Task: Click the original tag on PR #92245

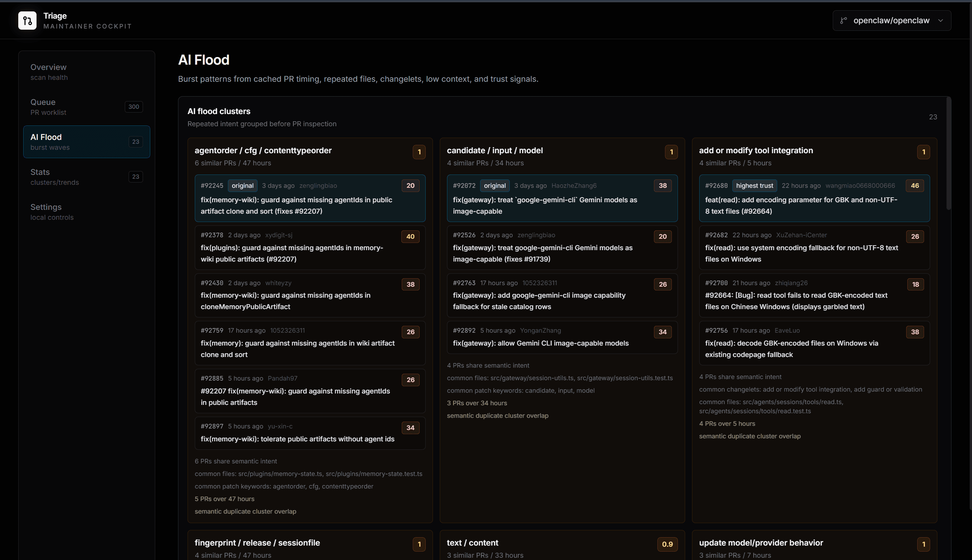Action: 242,186
